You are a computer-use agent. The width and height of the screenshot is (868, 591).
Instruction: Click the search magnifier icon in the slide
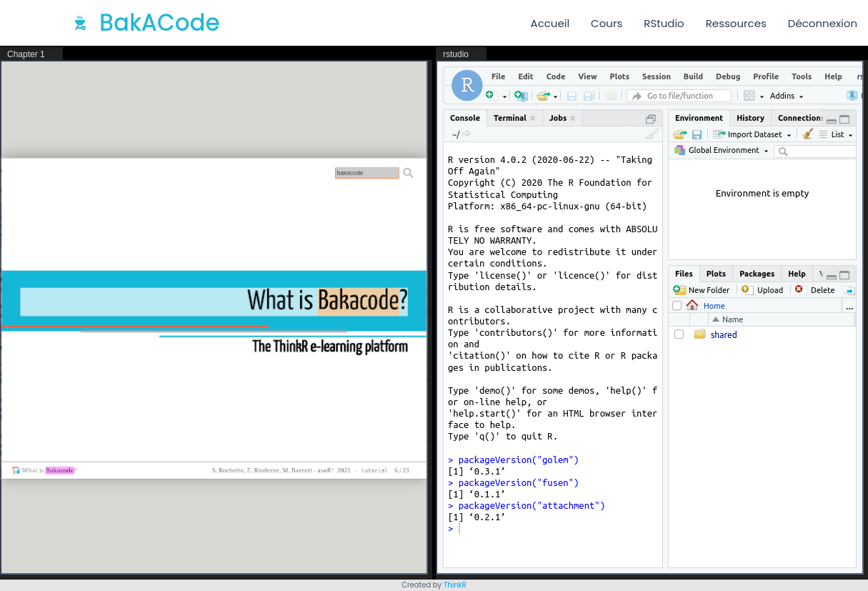click(x=408, y=173)
